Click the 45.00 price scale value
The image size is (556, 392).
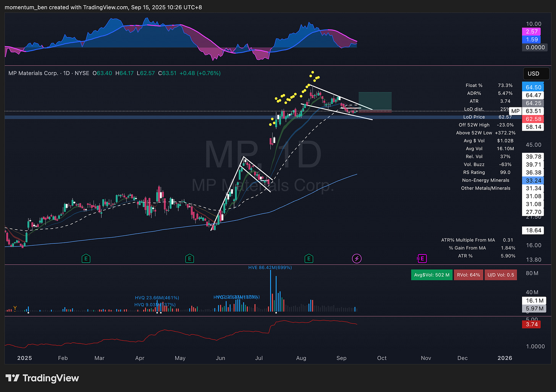(x=533, y=145)
